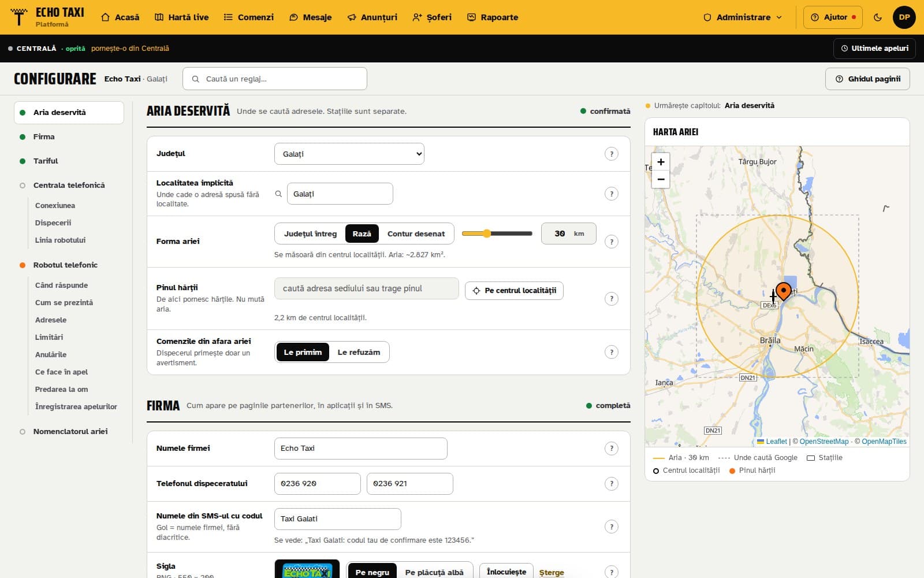Open help for Județul row

[x=612, y=154]
